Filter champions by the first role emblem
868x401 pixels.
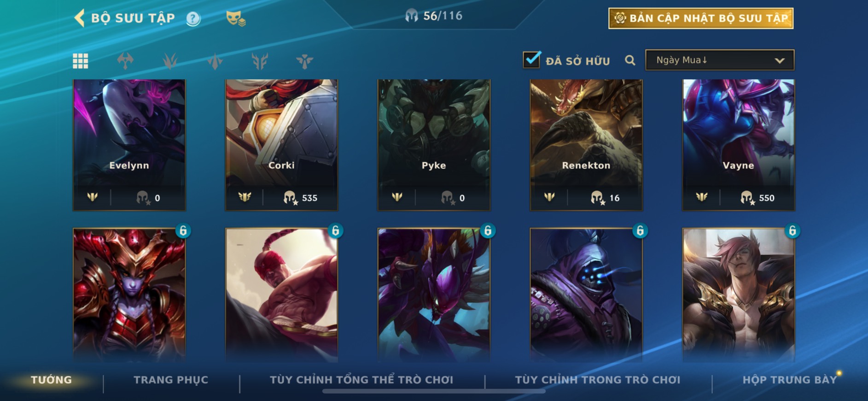[125, 61]
